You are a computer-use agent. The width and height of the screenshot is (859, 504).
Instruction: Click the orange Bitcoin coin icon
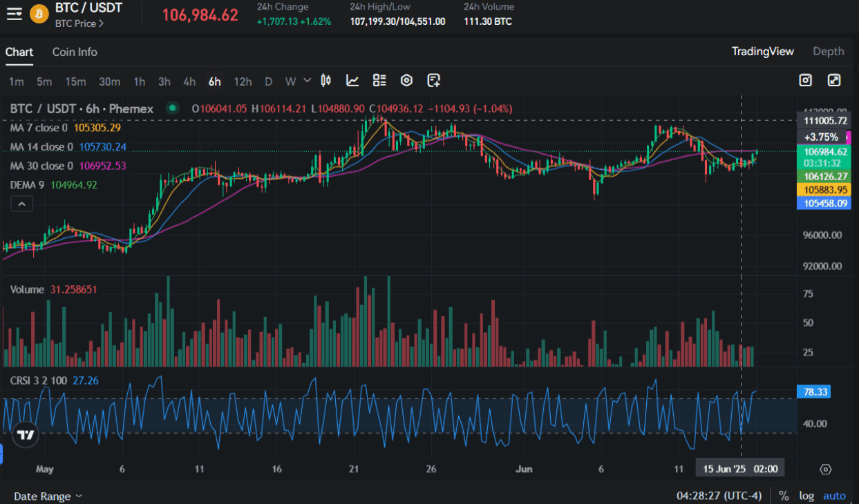tap(39, 14)
